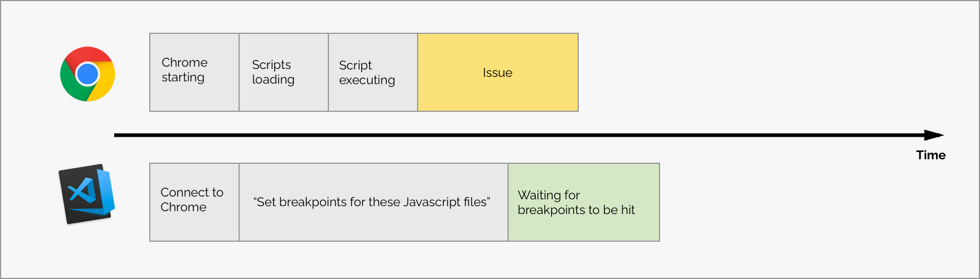Screen dimensions: 980x279
Task: Click the bold "Time" label
Action: (x=930, y=155)
